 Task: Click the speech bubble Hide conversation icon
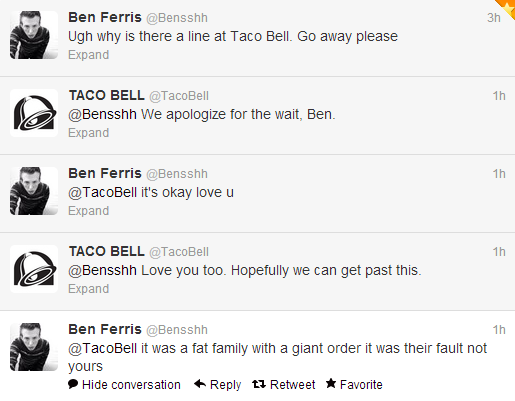[x=73, y=384]
